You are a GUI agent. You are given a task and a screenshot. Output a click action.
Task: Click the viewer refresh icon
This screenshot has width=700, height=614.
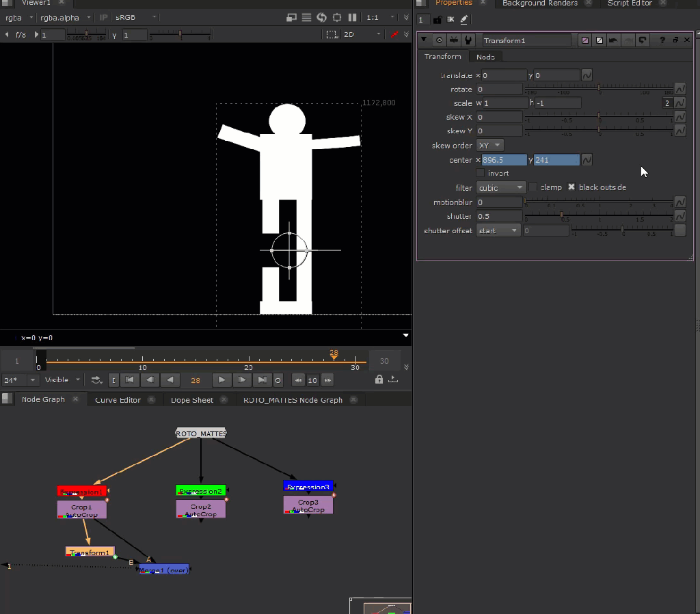click(x=322, y=17)
